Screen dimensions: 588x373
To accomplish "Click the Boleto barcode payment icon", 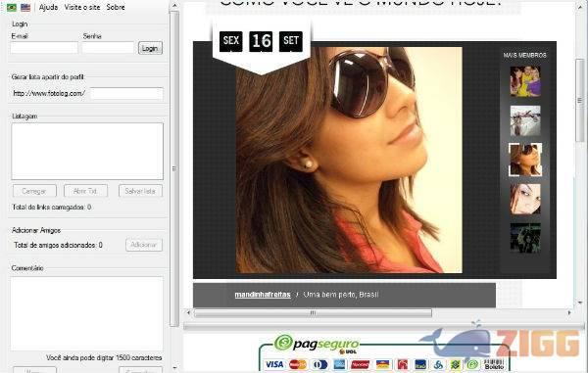I will [x=494, y=364].
